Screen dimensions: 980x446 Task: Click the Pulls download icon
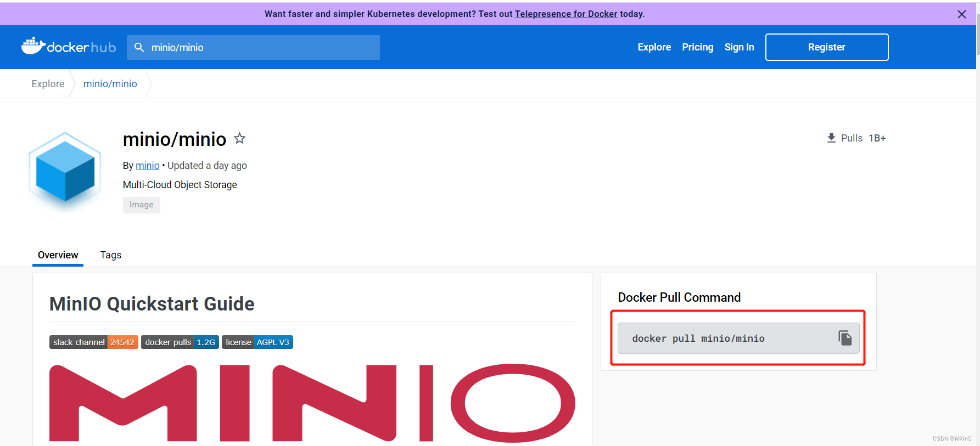point(831,138)
